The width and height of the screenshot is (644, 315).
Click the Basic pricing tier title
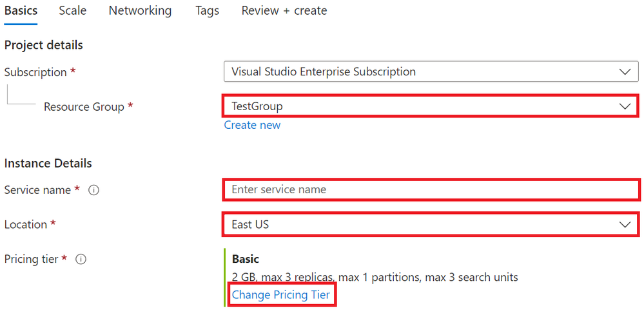point(246,260)
